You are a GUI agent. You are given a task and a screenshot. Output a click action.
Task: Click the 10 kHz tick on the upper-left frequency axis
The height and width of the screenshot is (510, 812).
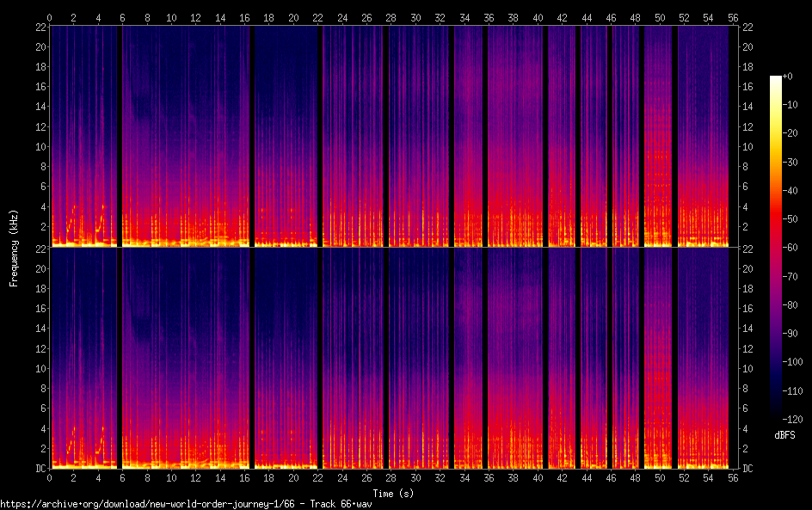coord(40,146)
